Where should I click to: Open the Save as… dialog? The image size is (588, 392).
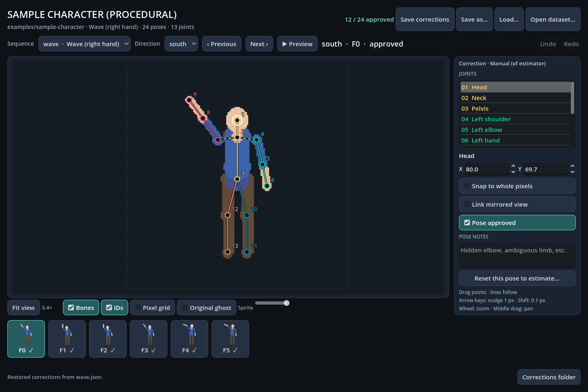click(474, 19)
